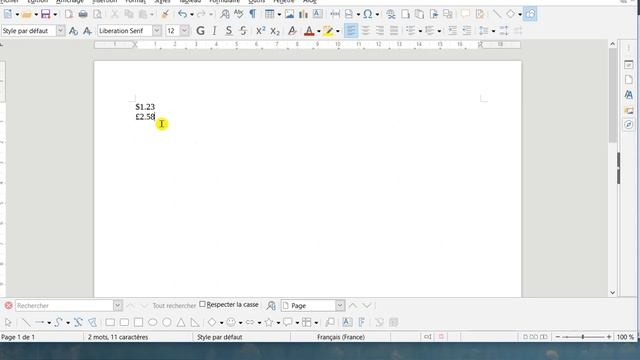Click the Undo arrow icon

click(182, 14)
